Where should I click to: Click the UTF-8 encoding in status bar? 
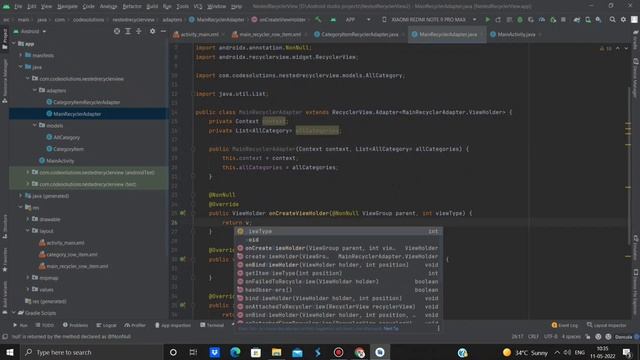pos(550,337)
